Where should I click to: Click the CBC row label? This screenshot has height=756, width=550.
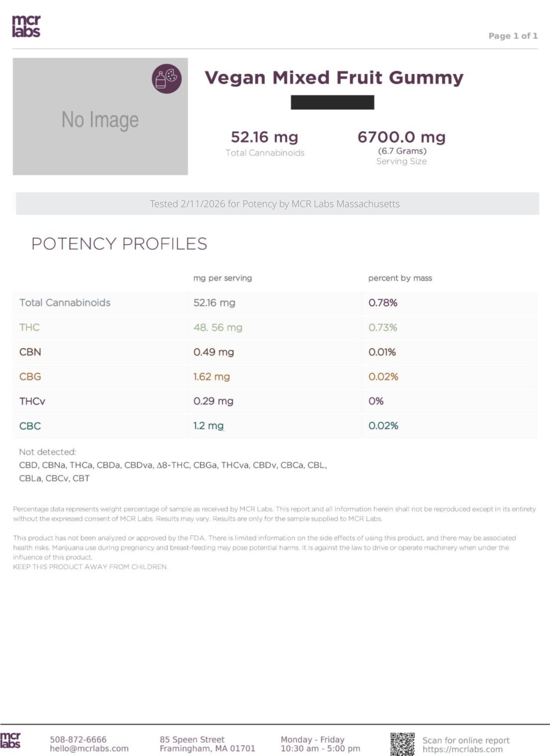30,426
